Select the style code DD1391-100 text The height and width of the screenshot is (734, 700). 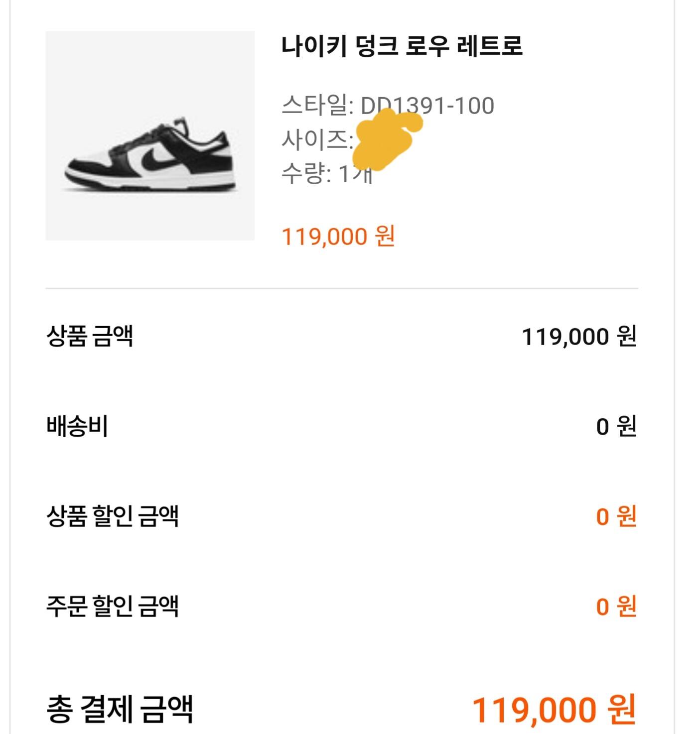coord(427,106)
